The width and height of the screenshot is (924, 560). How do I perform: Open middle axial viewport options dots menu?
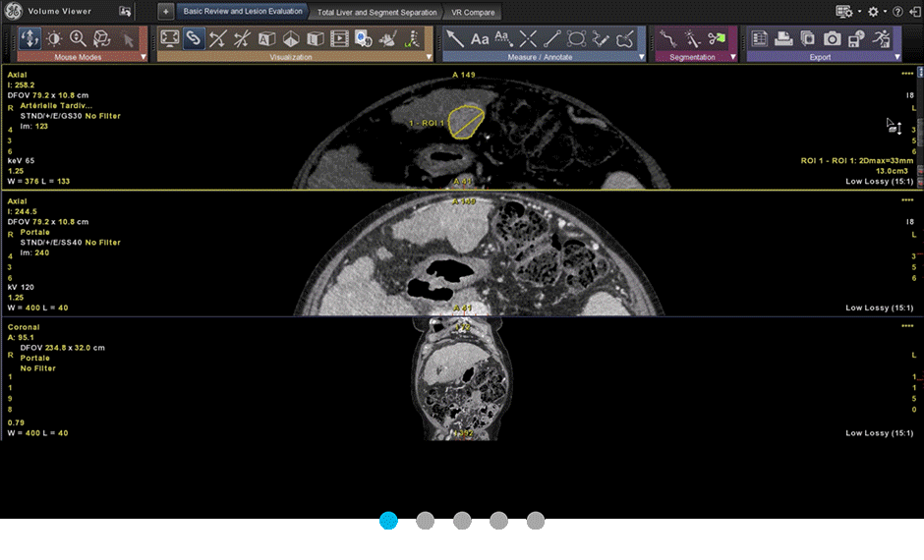tap(907, 200)
